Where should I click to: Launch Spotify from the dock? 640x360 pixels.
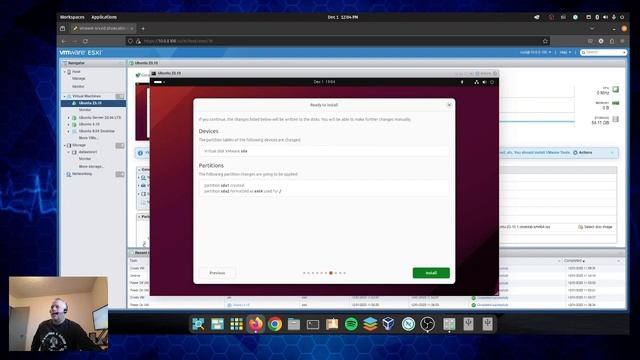coord(351,324)
